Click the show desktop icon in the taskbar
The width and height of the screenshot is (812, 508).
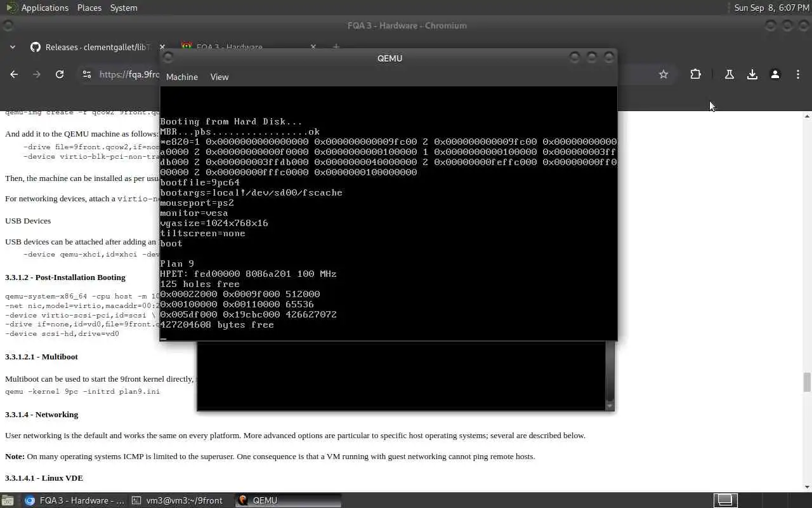click(x=8, y=500)
